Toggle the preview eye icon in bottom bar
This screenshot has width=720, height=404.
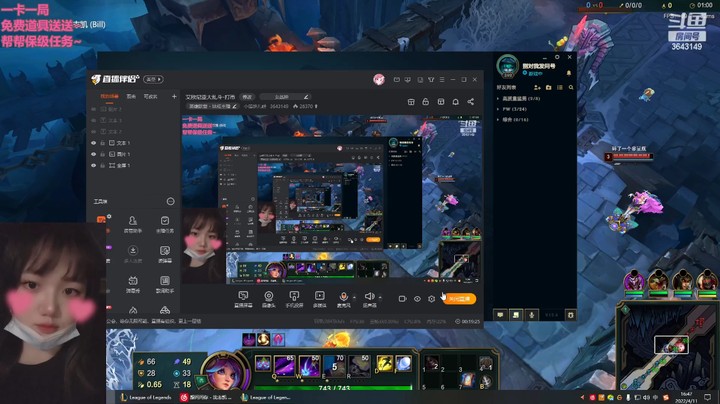coord(417,299)
